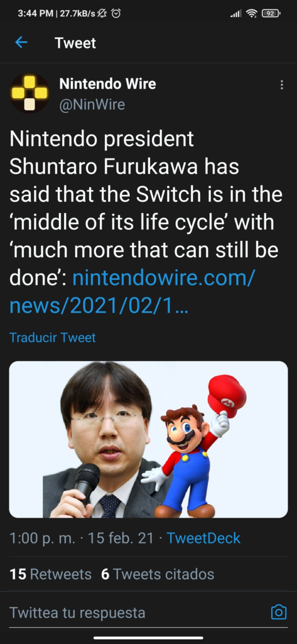
Task: Open the nintendowire.com article link
Action: [132, 293]
